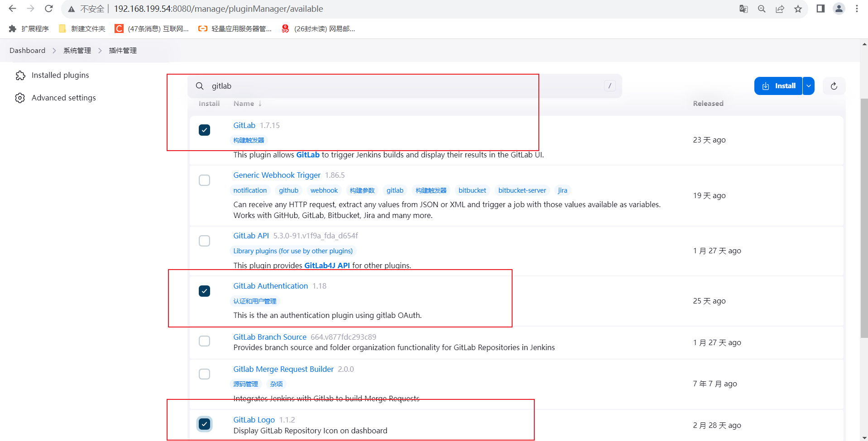Image resolution: width=868 pixels, height=441 pixels.
Task: Click the magnifier icon in the plugin search bar
Action: click(x=199, y=86)
